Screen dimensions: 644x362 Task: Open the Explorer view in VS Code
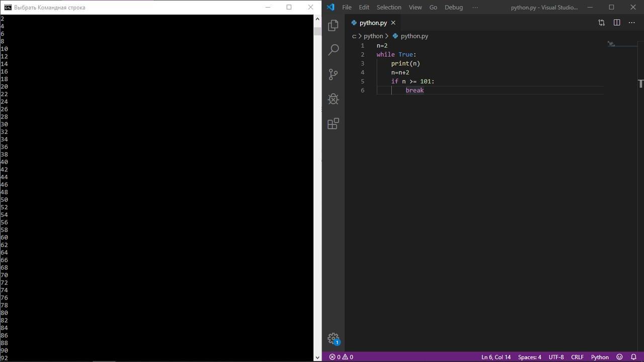pyautogui.click(x=333, y=25)
